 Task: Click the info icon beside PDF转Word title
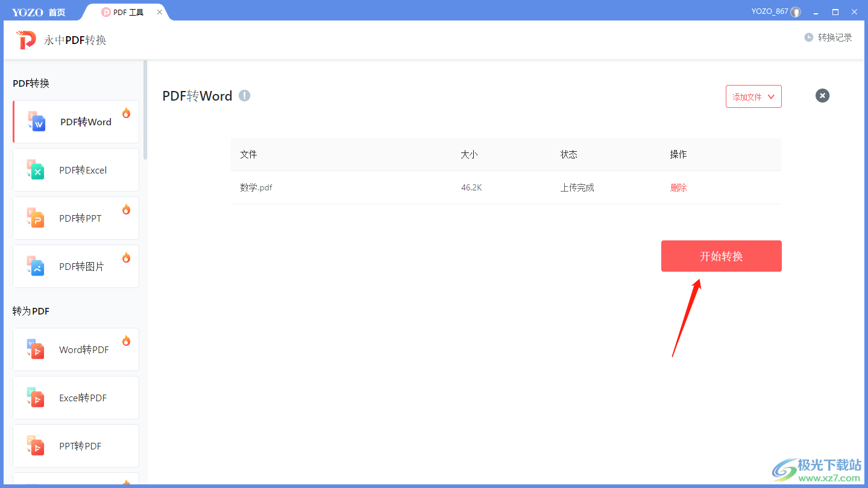(x=244, y=95)
